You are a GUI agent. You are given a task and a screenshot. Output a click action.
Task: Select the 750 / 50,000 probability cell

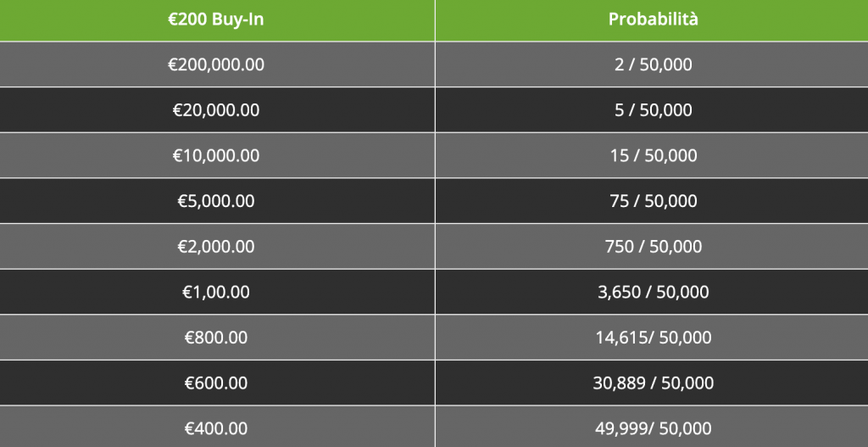653,247
